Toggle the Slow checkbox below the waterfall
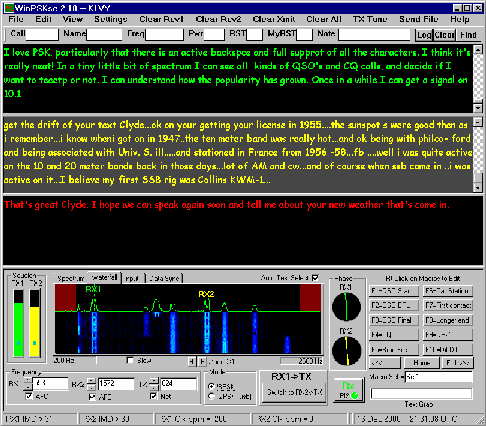The image size is (486, 426). (x=131, y=360)
